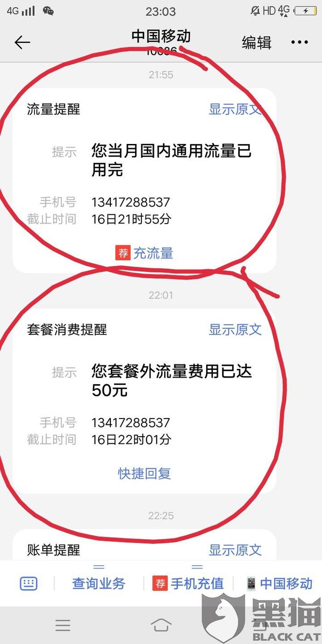This screenshot has width=322, height=644.
Task: Tap 充流量 link in 流量提醒 card
Action: tap(153, 253)
